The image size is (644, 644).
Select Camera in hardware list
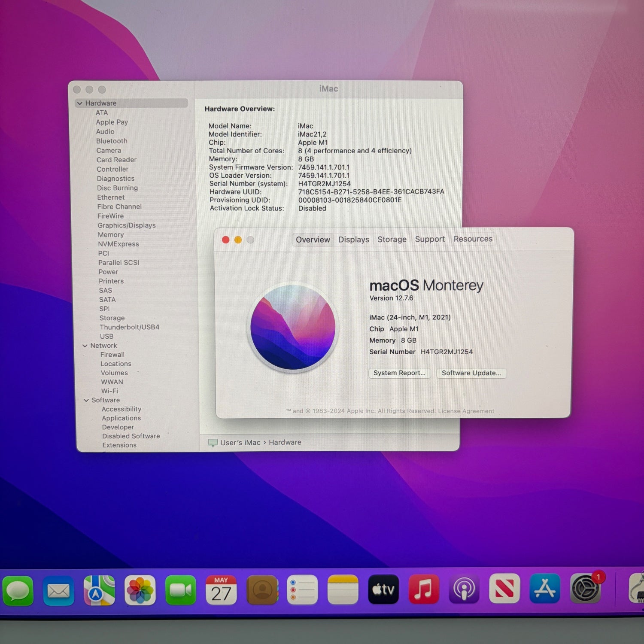[109, 150]
